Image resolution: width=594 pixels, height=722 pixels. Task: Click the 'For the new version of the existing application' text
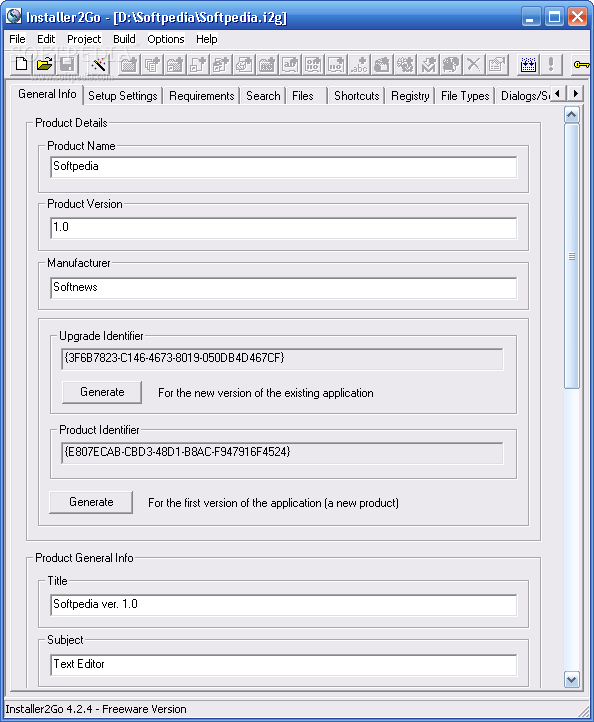point(266,393)
